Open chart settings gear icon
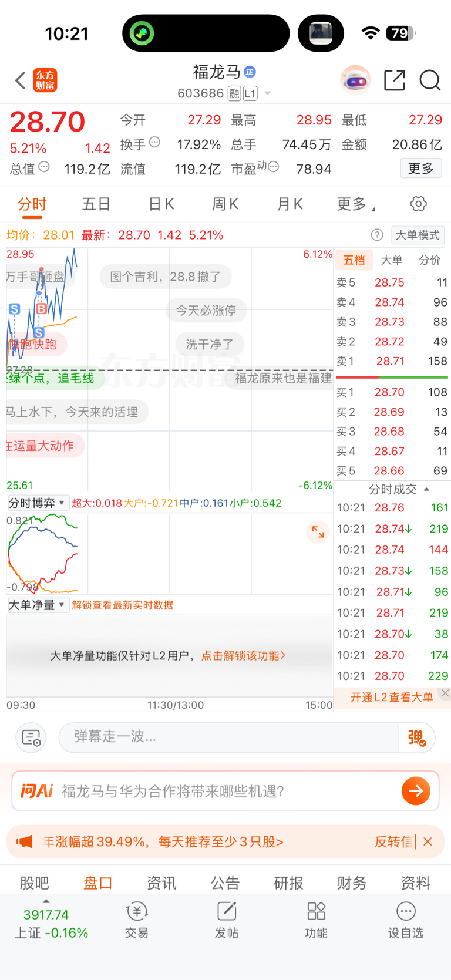Image resolution: width=451 pixels, height=980 pixels. click(x=418, y=204)
